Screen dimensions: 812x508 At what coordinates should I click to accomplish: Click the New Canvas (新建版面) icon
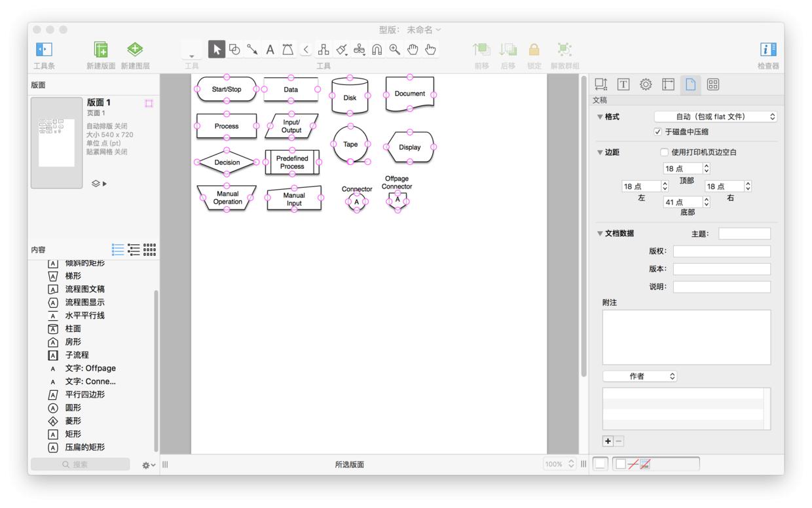coord(100,50)
